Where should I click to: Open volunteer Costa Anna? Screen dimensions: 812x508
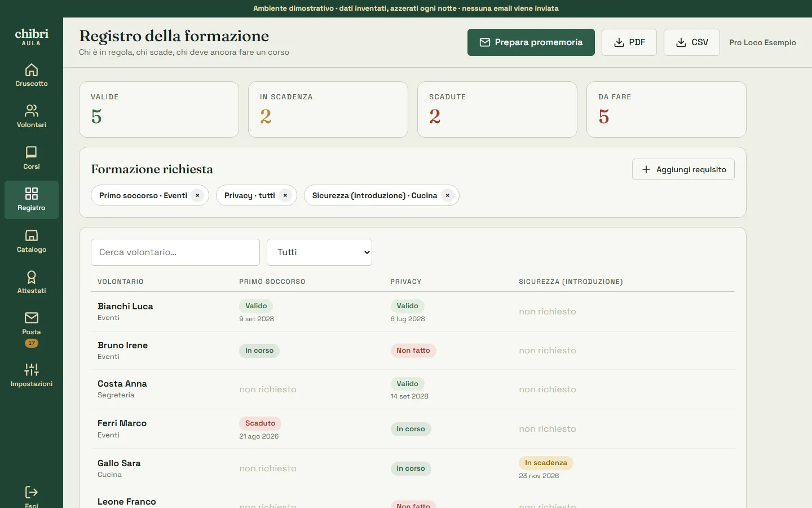[122, 384]
